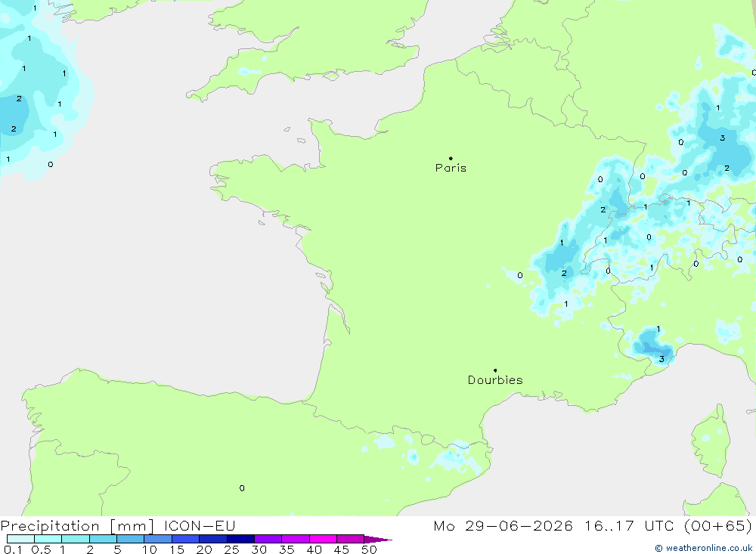The height and width of the screenshot is (554, 756).
Task: Click the 'Mo 29-06-2026' forecast date text
Action: tap(503, 526)
